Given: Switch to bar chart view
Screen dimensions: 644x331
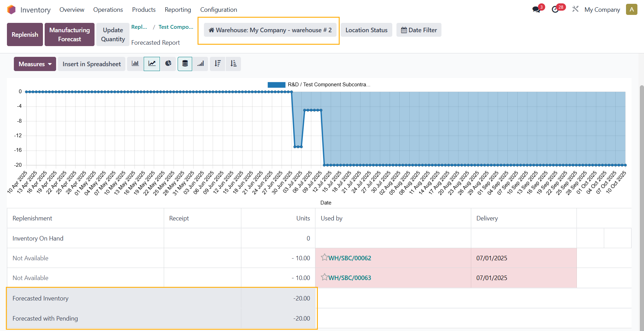Looking at the screenshot, I should pyautogui.click(x=135, y=64).
